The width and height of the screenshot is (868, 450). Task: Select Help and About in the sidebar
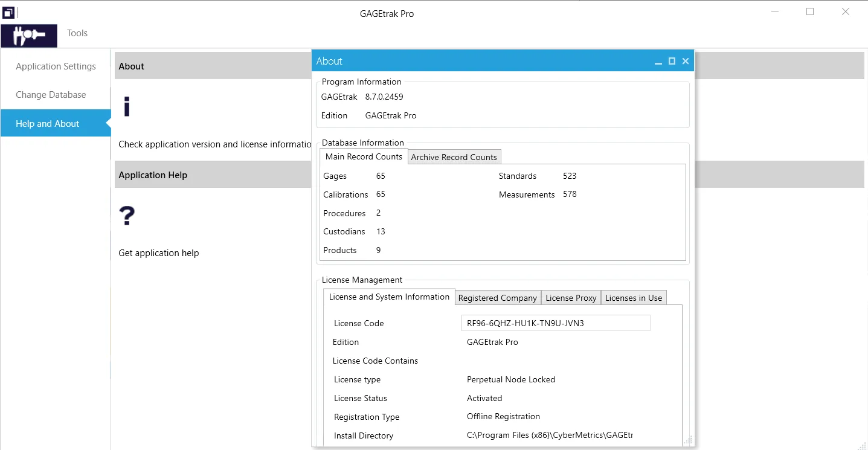pos(56,123)
